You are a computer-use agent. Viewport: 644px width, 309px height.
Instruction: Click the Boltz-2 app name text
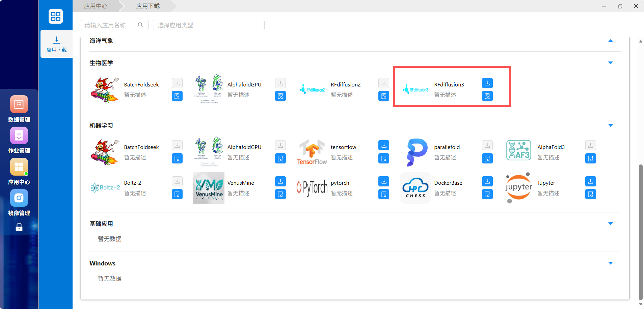133,183
